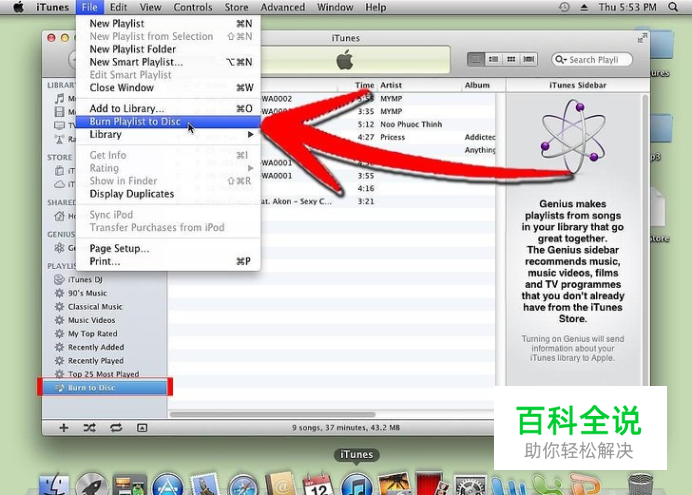Select Burn Playlist to Disc
This screenshot has height=495, width=692.
click(168, 121)
